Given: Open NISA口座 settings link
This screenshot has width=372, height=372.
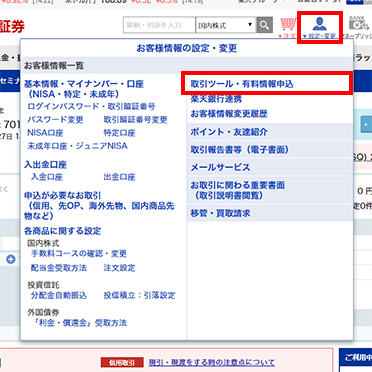Looking at the screenshot, I should tap(45, 133).
